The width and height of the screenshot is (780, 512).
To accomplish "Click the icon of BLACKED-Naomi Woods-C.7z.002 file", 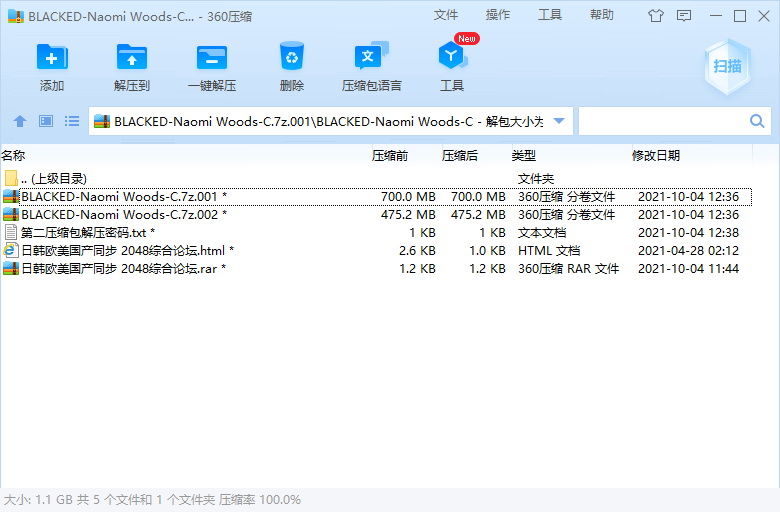I will tap(11, 214).
